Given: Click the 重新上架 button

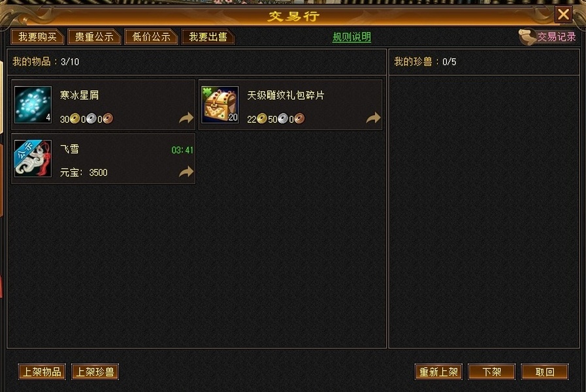Looking at the screenshot, I should pos(438,372).
